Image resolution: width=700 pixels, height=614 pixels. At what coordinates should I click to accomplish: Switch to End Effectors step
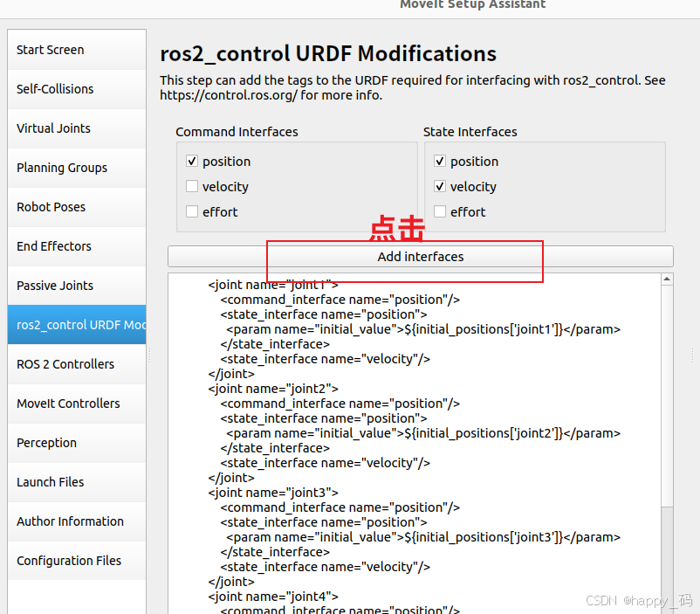(77, 246)
